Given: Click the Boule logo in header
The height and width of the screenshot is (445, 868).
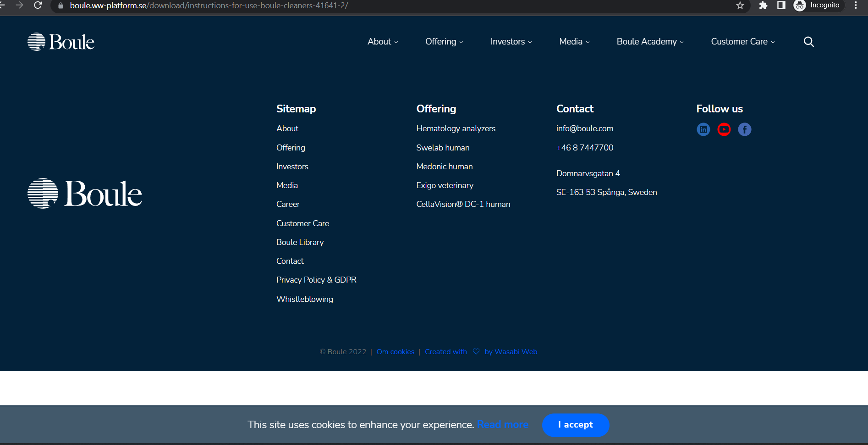Looking at the screenshot, I should click(61, 42).
